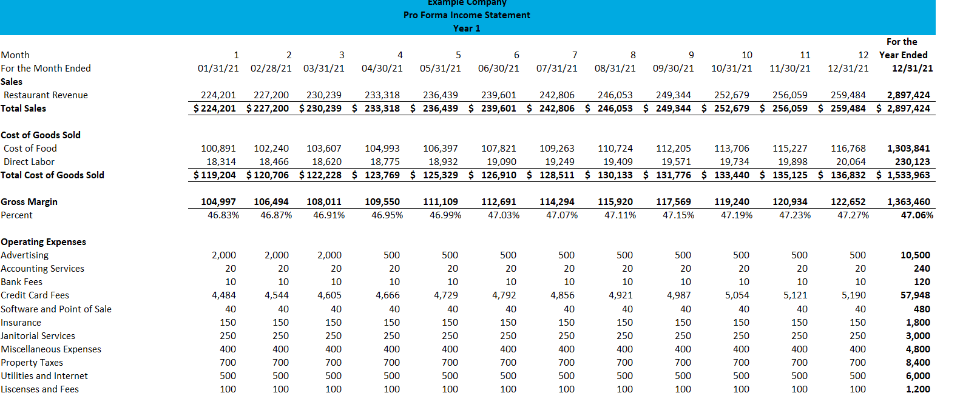Image resolution: width=980 pixels, height=393 pixels.
Task: Click the Total Sales value $ 259,484
Action: 842,109
